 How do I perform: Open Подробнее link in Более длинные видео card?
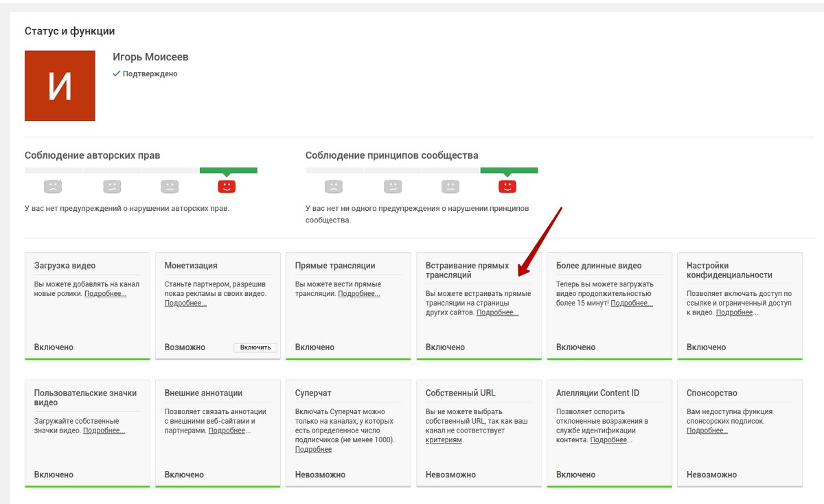631,303
